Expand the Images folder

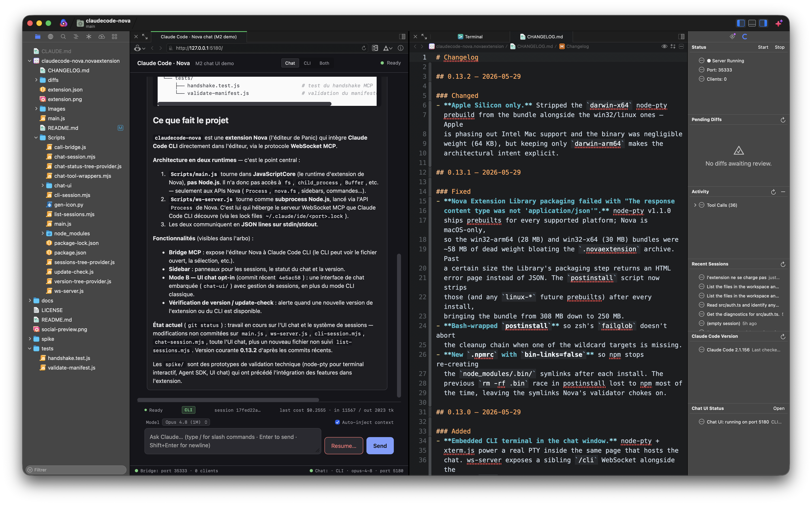36,108
